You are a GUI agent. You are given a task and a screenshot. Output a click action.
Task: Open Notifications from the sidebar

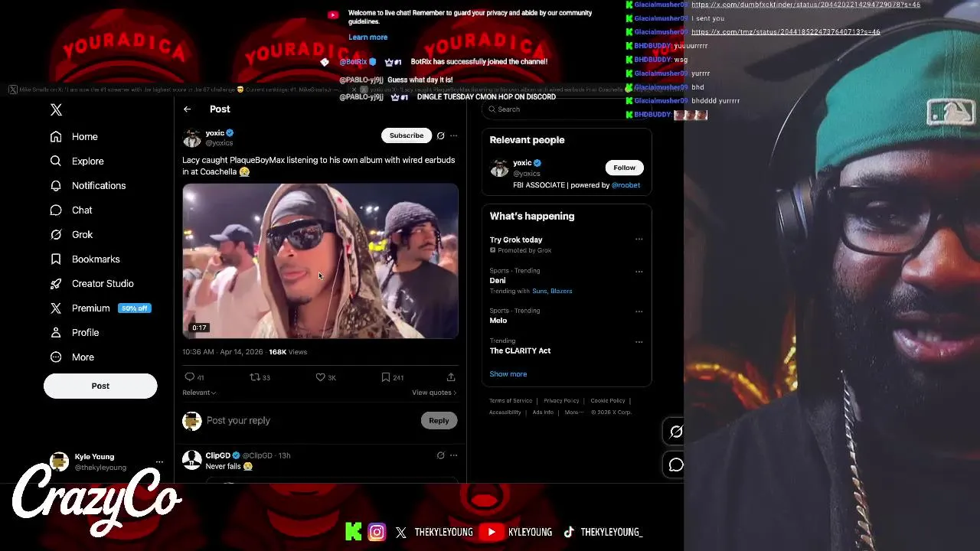[x=88, y=185]
